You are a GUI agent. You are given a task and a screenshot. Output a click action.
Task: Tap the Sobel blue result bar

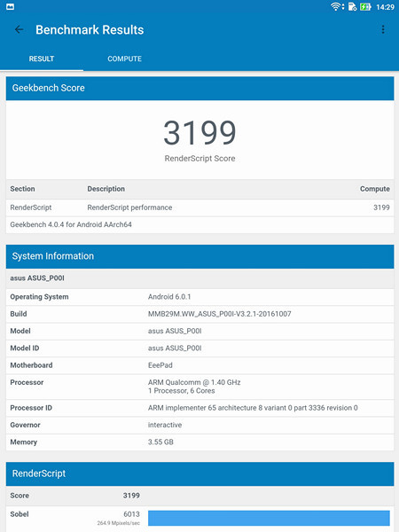click(x=269, y=519)
